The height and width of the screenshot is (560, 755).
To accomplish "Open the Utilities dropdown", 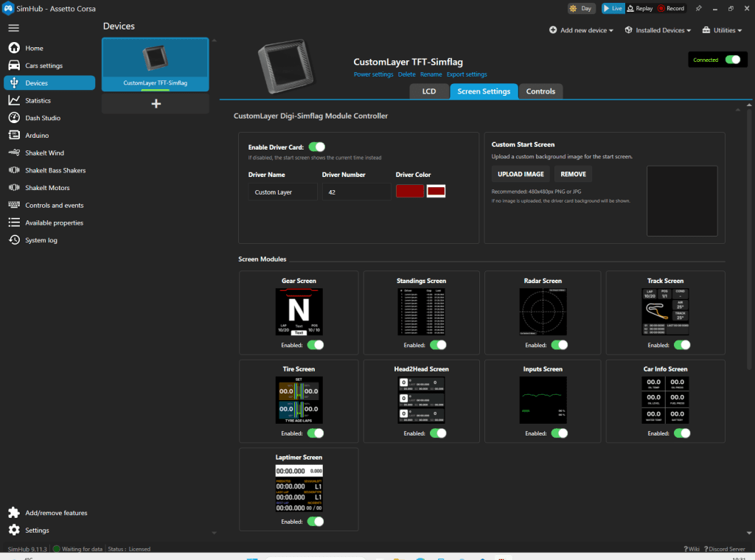I will tap(721, 30).
